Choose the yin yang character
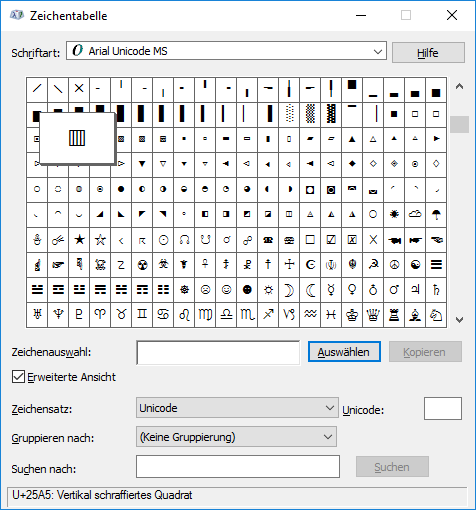This screenshot has height=510, width=476. pyautogui.click(x=415, y=265)
